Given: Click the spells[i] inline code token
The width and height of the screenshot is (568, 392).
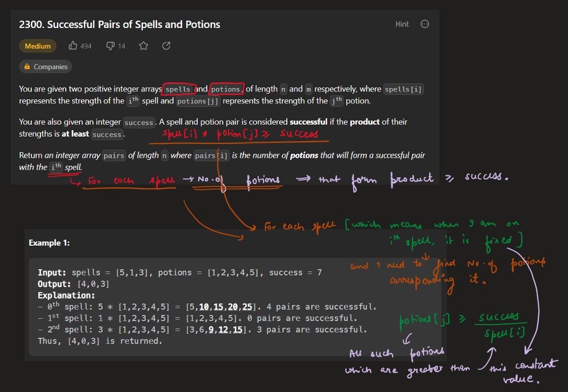Looking at the screenshot, I should tap(403, 89).
